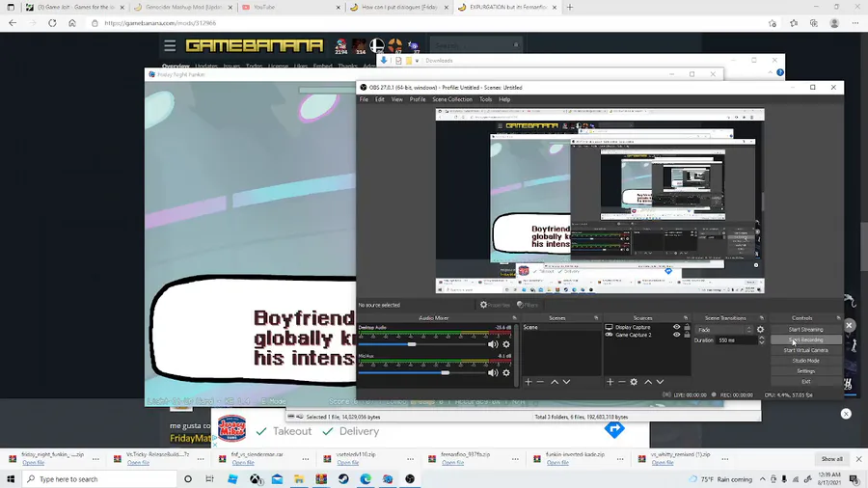Open Edge settings and more menu
The width and height of the screenshot is (868, 488).
tap(855, 23)
